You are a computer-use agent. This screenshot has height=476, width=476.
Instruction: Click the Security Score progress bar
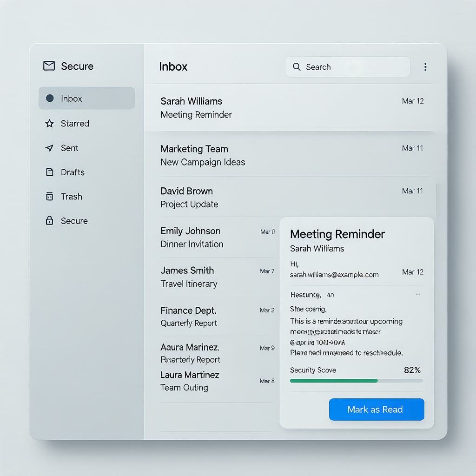[x=357, y=381]
